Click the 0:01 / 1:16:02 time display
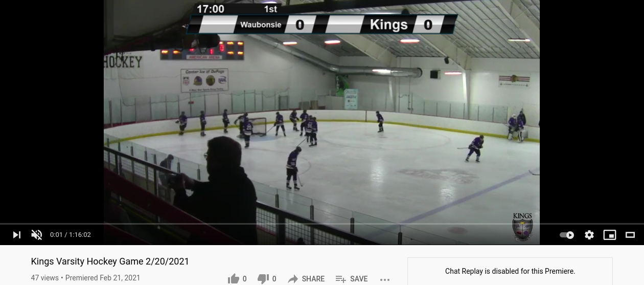The height and width of the screenshot is (285, 644). tap(71, 235)
